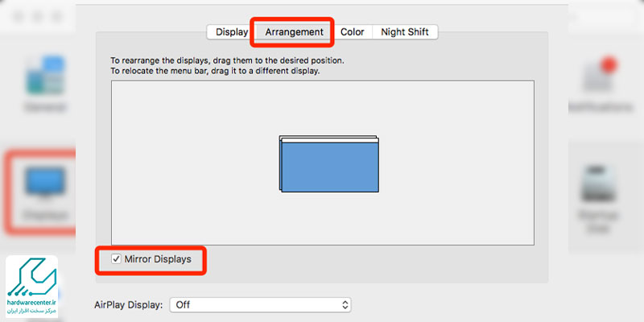Screen dimensions: 644x322
Task: Click the blurred red close window button
Action: point(18,16)
